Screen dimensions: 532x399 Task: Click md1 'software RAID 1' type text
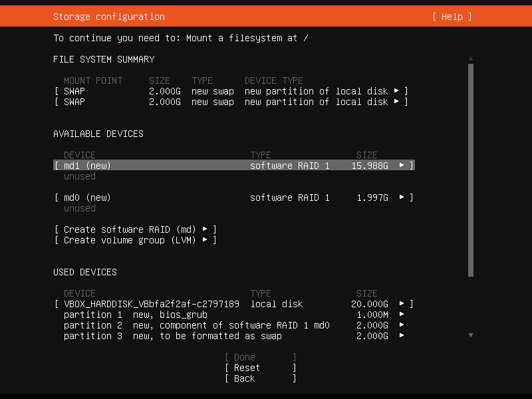(x=290, y=166)
